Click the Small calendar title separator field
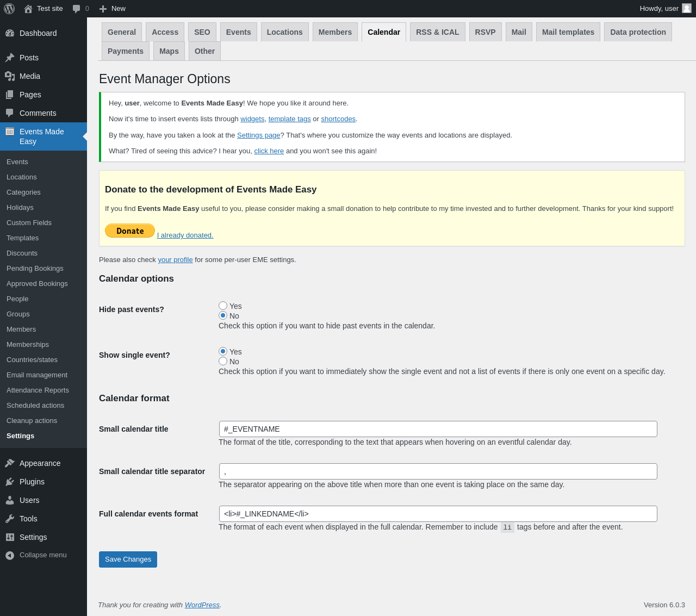This screenshot has width=696, height=616. coord(438,471)
